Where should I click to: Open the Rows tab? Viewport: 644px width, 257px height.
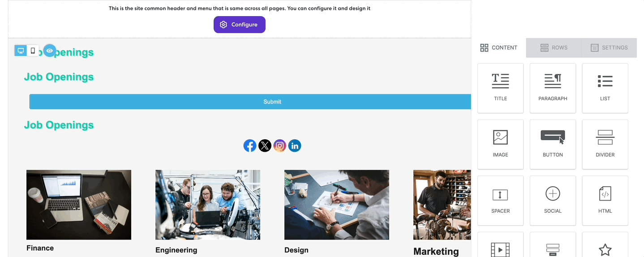[554, 47]
